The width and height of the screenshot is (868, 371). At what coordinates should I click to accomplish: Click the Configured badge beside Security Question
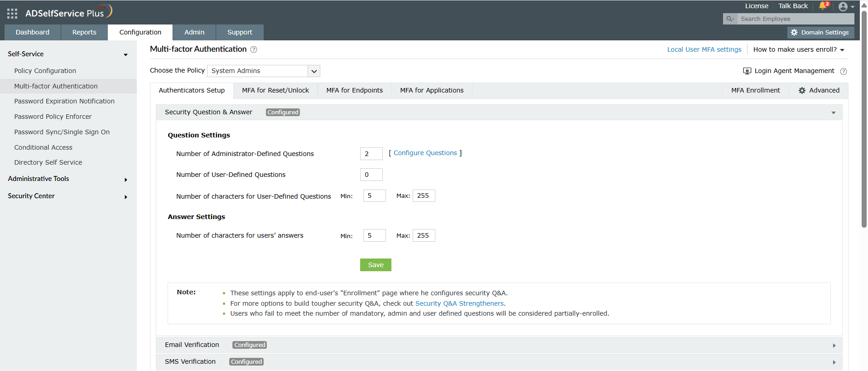coord(283,112)
